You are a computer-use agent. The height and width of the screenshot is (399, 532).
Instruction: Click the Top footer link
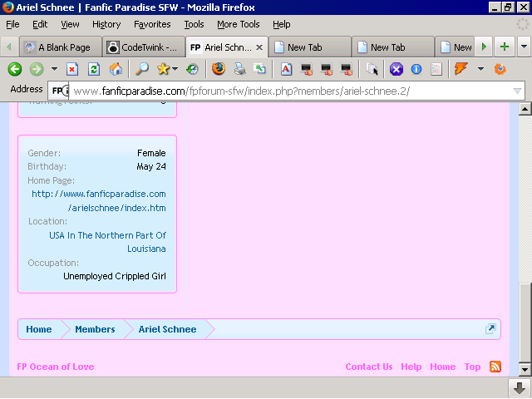point(472,367)
